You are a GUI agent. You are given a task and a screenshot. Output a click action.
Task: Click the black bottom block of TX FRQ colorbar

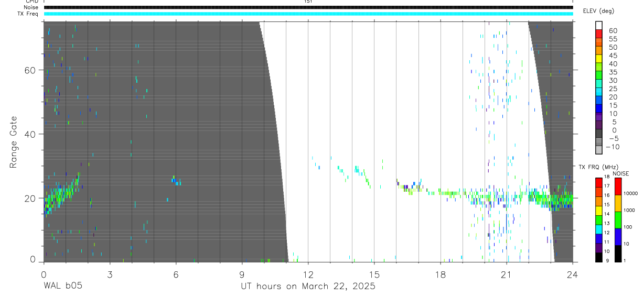(x=599, y=257)
